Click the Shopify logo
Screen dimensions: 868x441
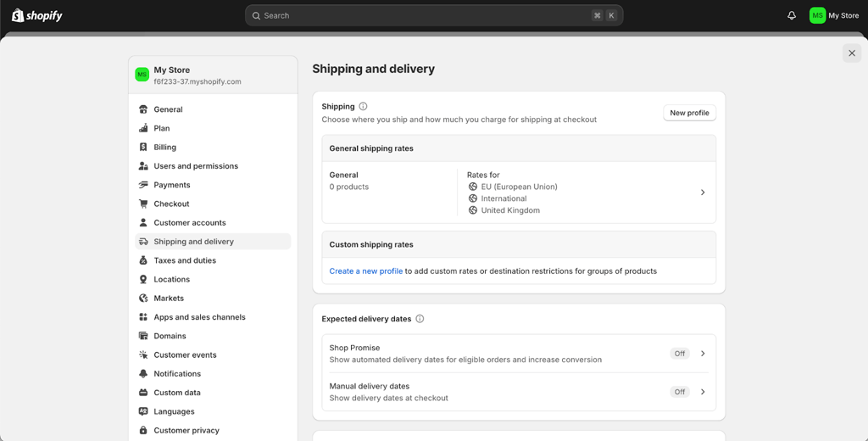click(37, 15)
